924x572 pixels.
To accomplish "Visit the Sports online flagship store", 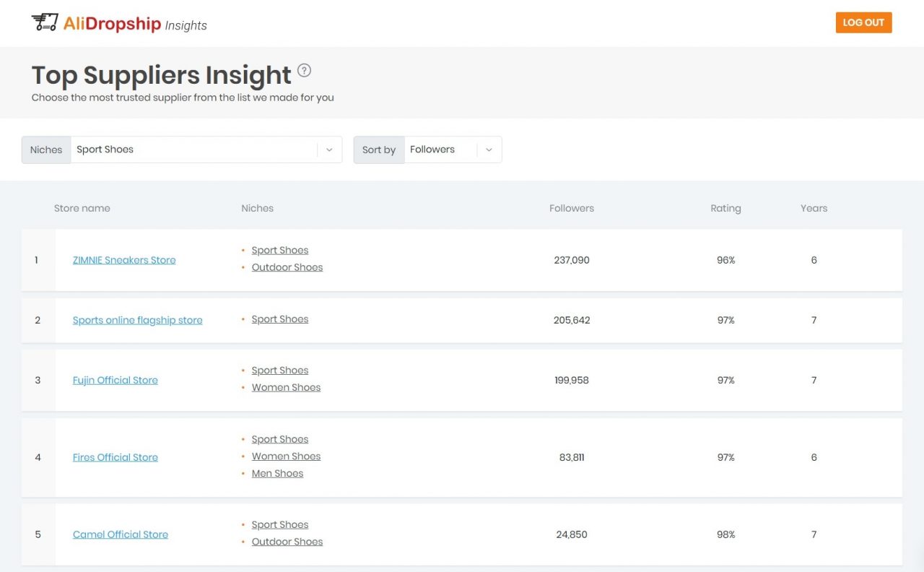I will [x=137, y=319].
